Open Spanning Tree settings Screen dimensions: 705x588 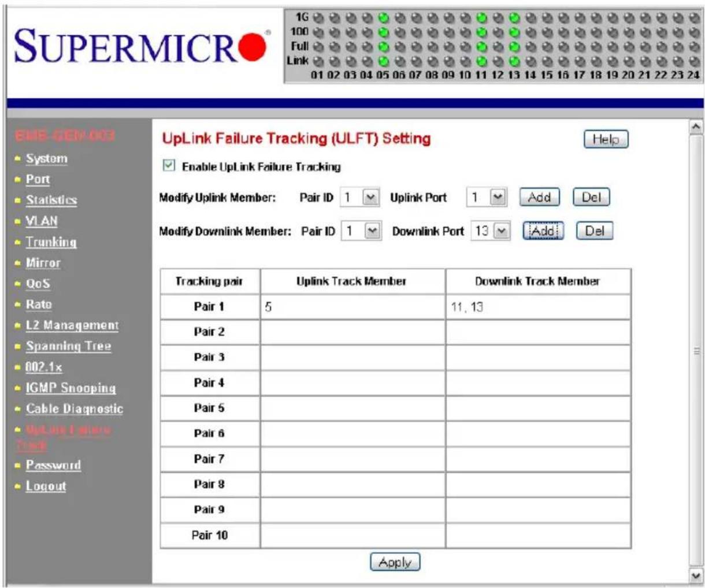click(68, 346)
